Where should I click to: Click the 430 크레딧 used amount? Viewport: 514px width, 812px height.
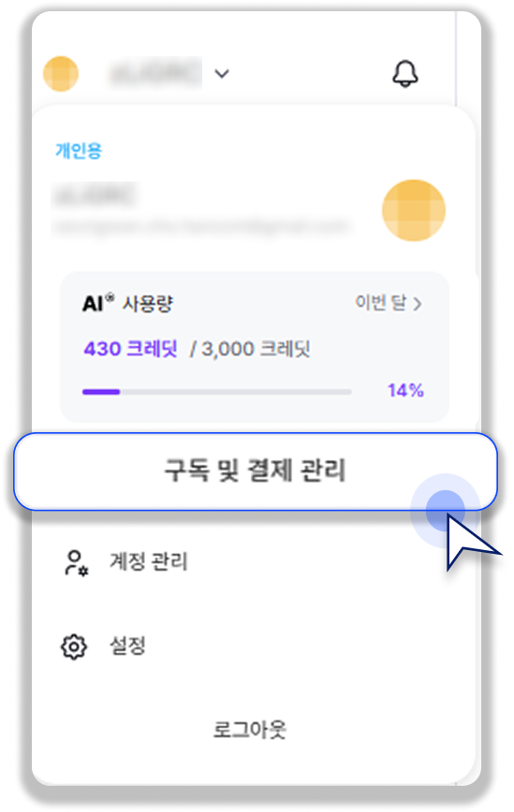tap(130, 349)
